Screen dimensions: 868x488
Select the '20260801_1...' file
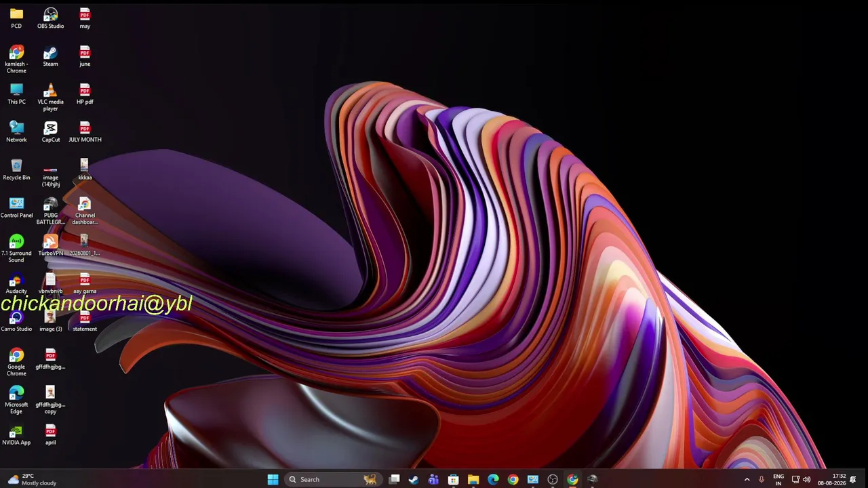(85, 246)
